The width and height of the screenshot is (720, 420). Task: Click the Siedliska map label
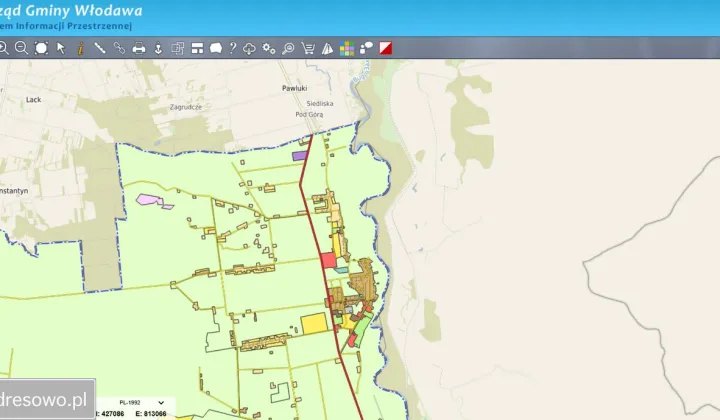(320, 104)
